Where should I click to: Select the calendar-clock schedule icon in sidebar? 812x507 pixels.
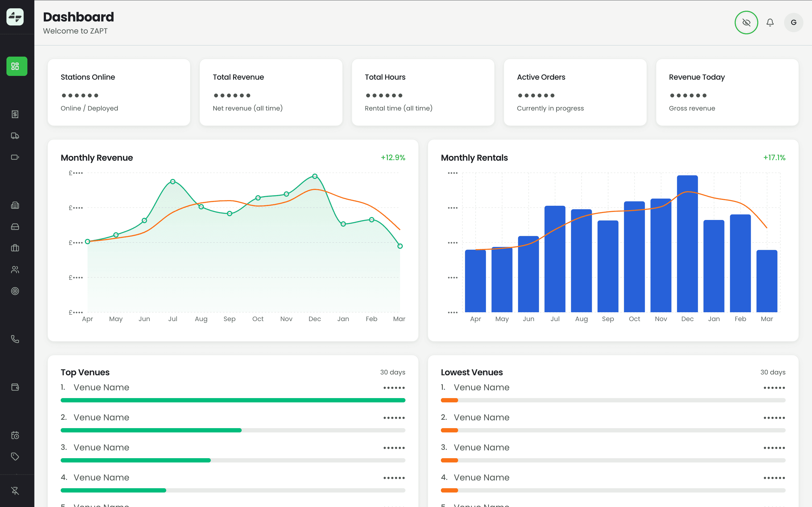coord(15,435)
